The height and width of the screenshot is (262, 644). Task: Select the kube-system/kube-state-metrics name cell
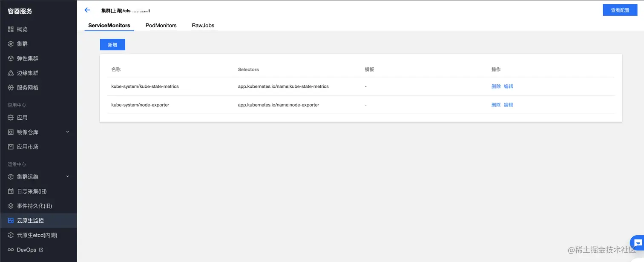[x=145, y=86]
